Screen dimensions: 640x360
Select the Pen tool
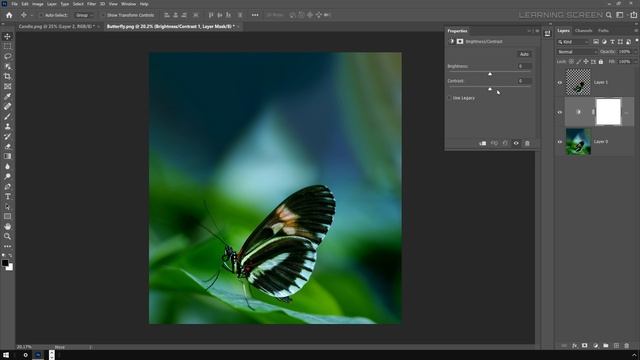click(7, 186)
